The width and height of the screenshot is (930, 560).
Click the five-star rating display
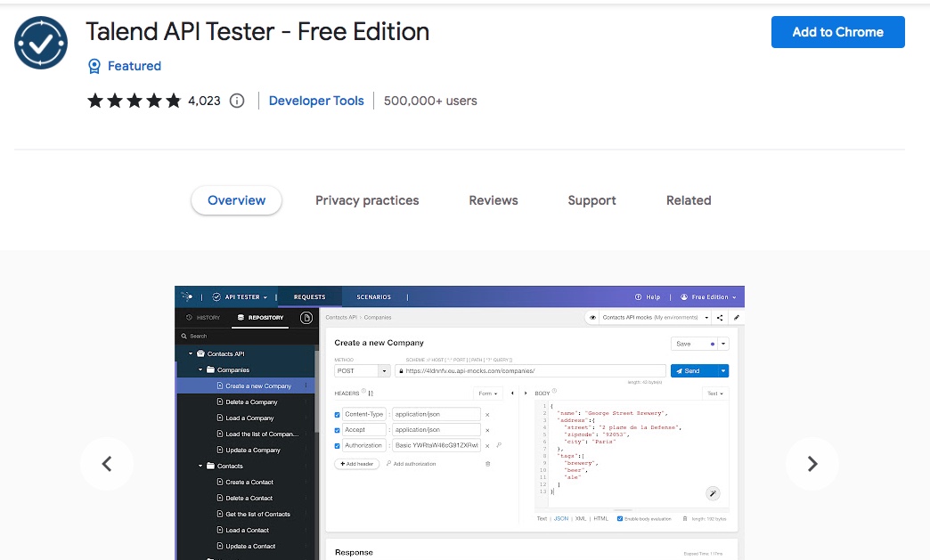(134, 101)
